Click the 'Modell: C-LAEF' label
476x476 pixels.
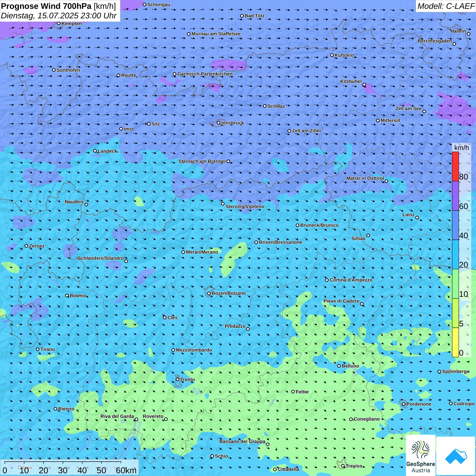446,6
